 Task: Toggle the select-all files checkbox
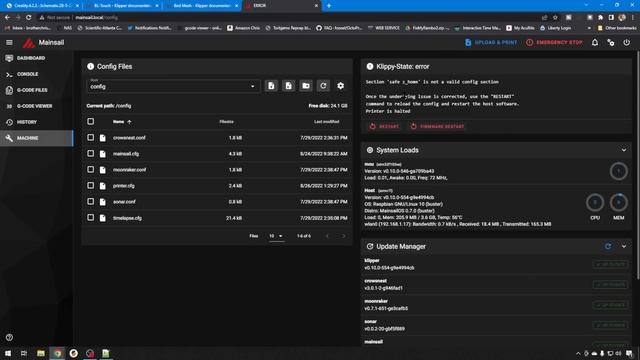coord(91,121)
